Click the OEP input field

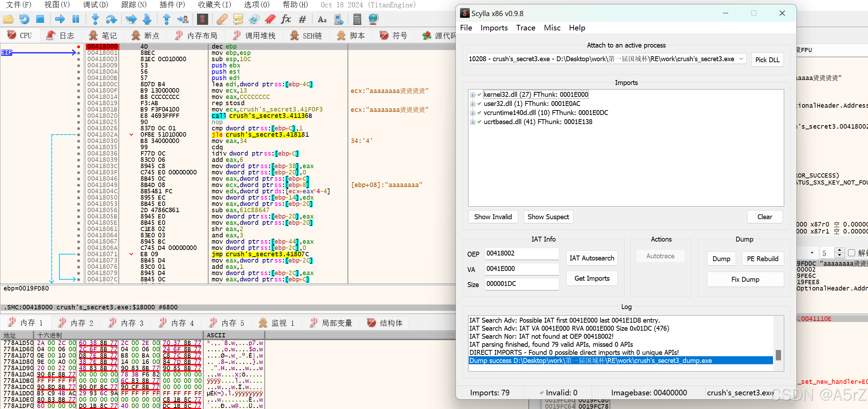coord(522,253)
